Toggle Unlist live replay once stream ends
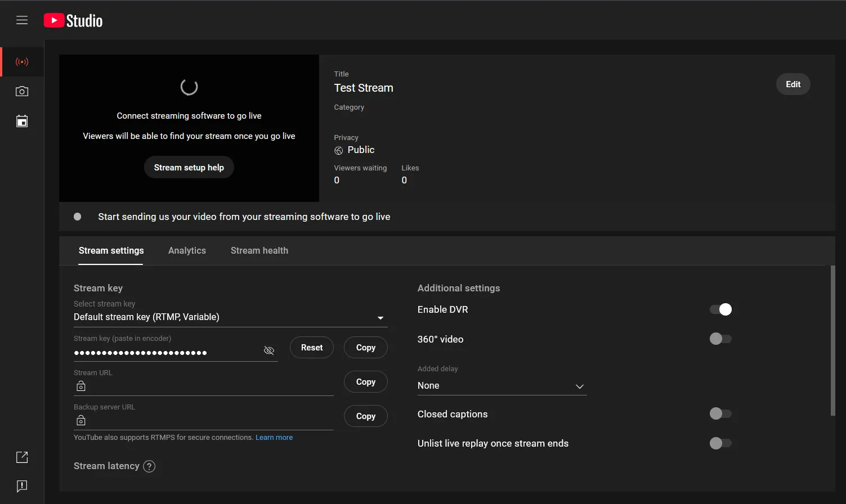The height and width of the screenshot is (504, 846). [x=720, y=443]
